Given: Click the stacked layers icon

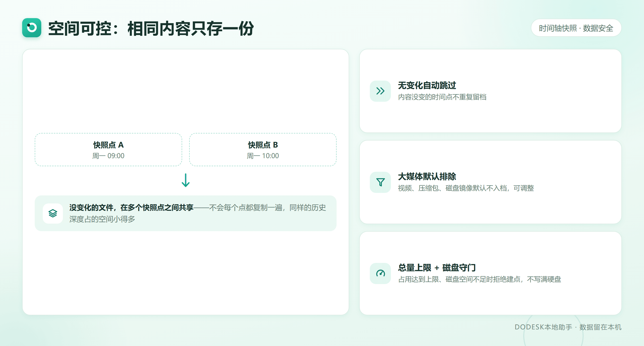Looking at the screenshot, I should coord(53,213).
